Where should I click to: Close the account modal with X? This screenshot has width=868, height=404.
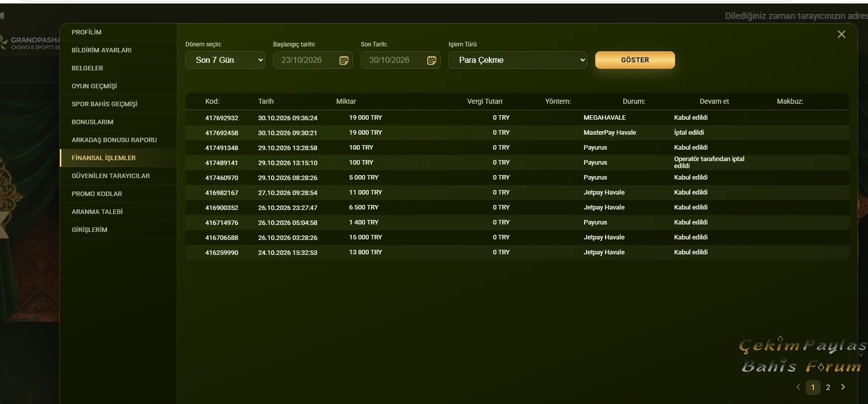842,34
